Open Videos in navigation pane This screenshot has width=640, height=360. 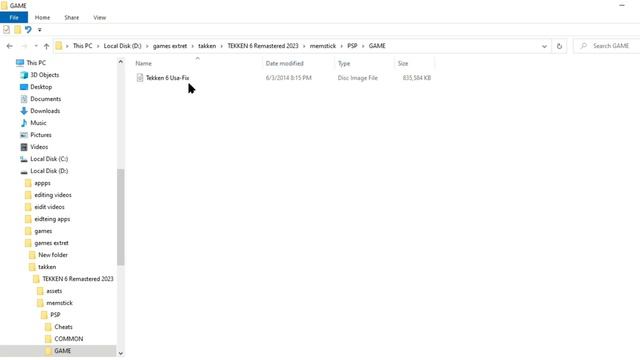point(39,147)
